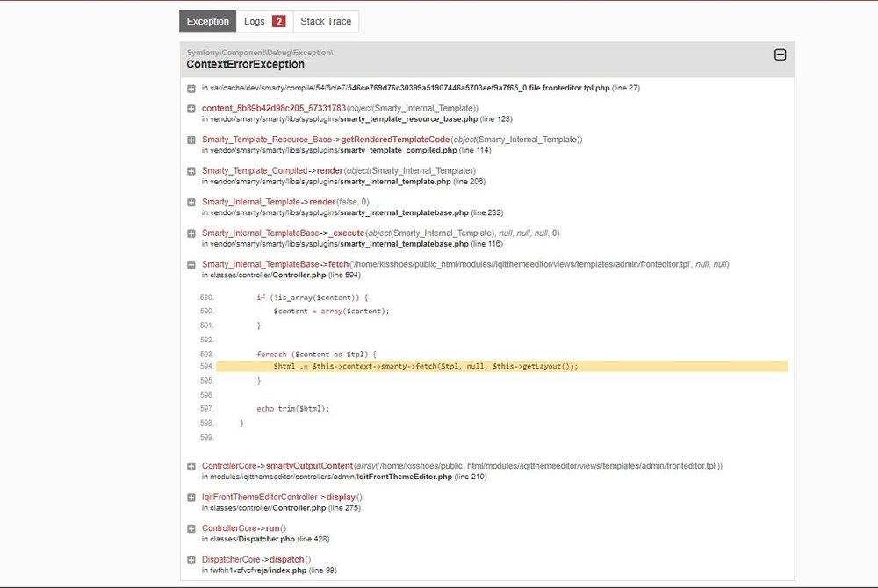Expand the content_5b89b42d98c205 stack frame
The image size is (878, 588).
click(191, 109)
